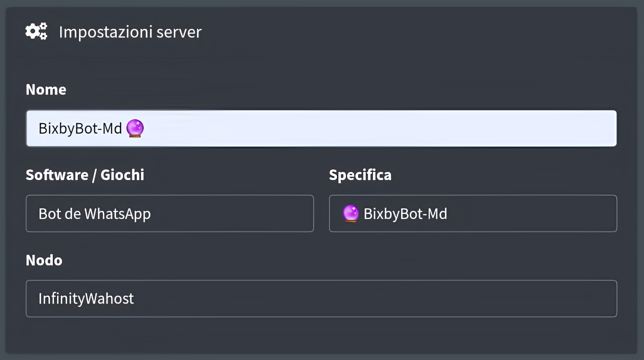Click the Nome label

click(46, 89)
